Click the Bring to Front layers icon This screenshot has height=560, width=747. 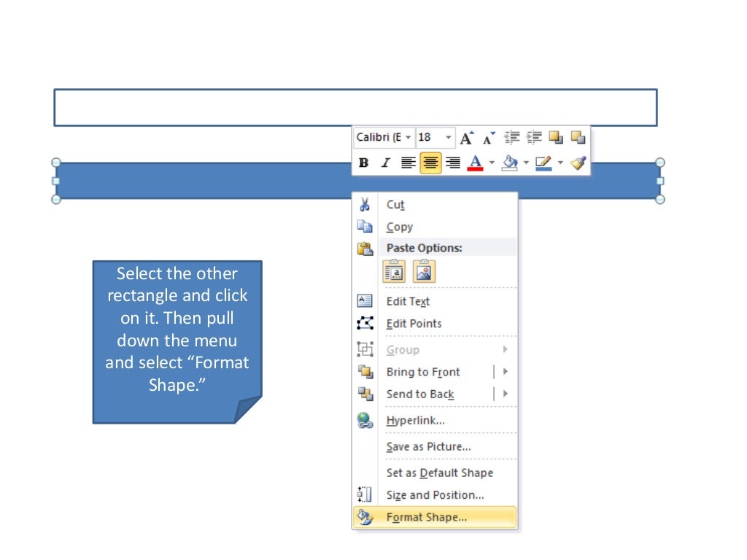click(365, 371)
